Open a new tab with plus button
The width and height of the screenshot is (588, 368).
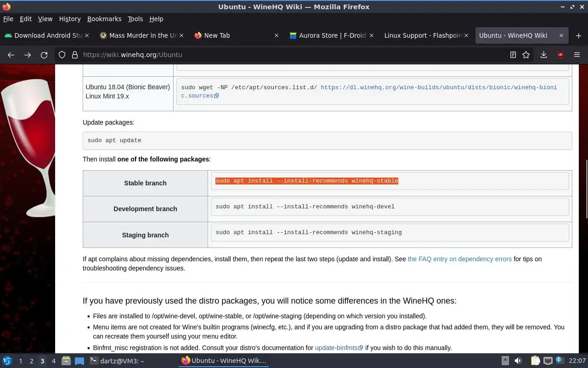tap(578, 35)
